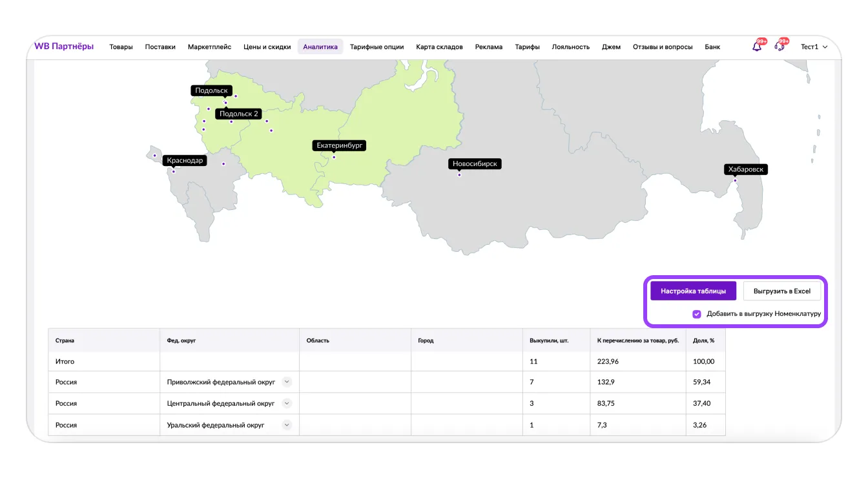Expand the Приволжский федеральный округ row
Viewport: 868px width, 478px height.
tap(287, 382)
